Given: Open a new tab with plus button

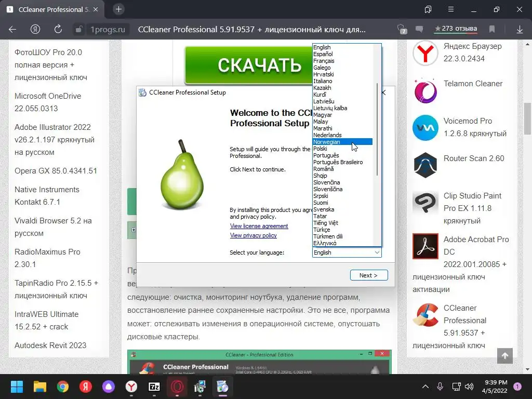Looking at the screenshot, I should (x=118, y=9).
